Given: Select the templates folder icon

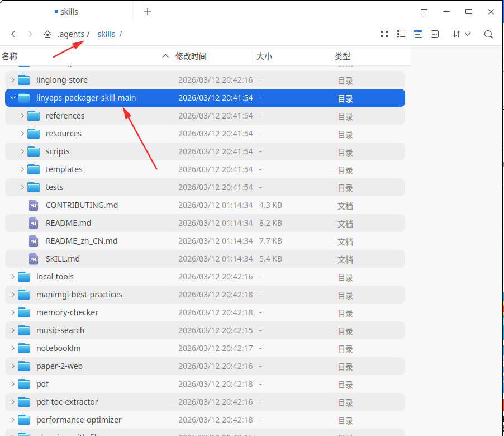Looking at the screenshot, I should (34, 169).
